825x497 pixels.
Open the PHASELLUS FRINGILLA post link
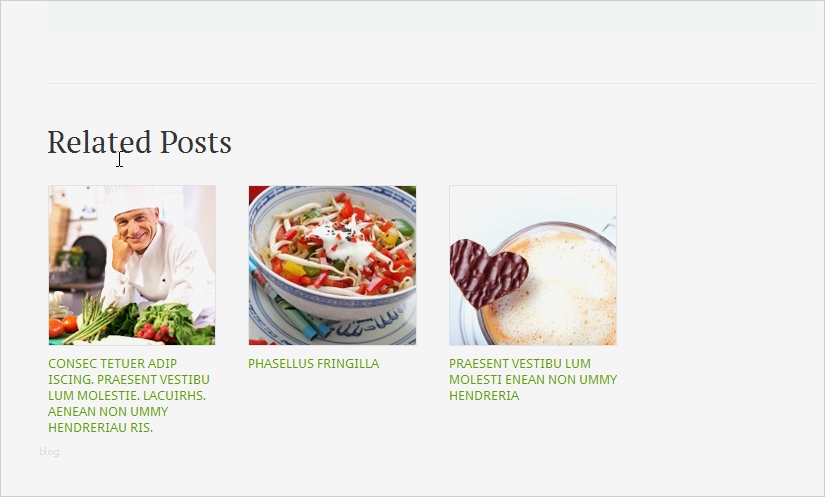[x=314, y=363]
